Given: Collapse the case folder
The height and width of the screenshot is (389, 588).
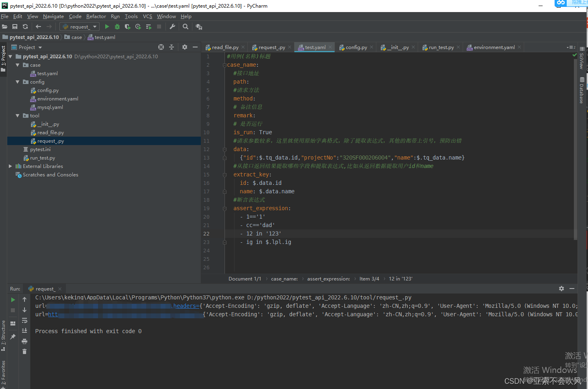Looking at the screenshot, I should (18, 65).
